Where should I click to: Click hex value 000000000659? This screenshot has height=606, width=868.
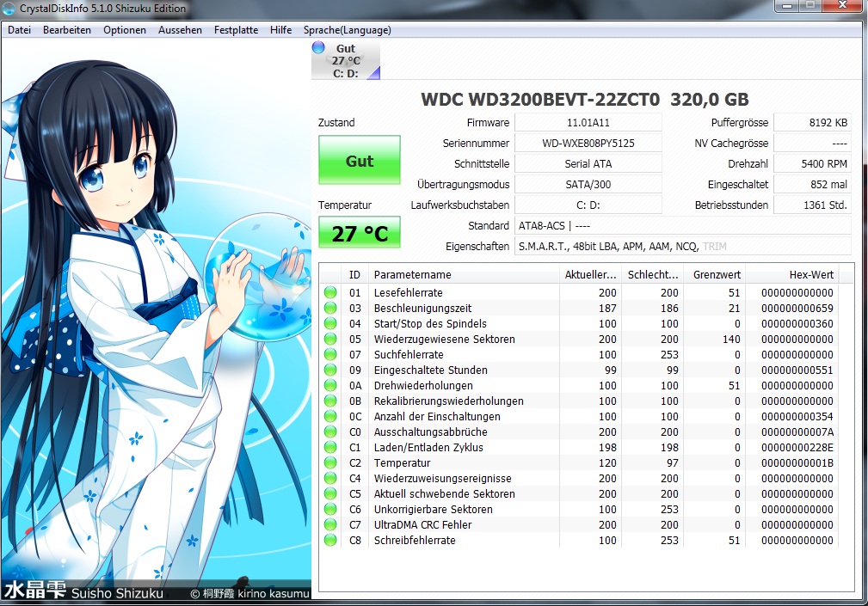click(797, 308)
